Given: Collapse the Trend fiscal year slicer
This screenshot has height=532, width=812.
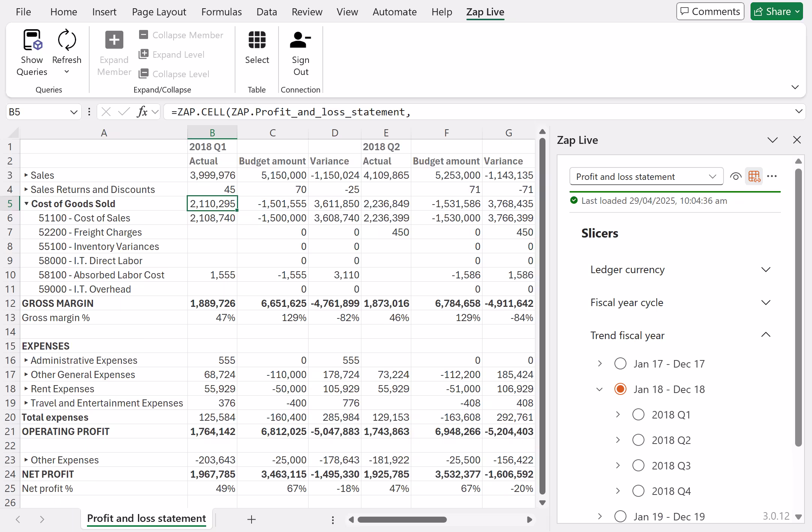Looking at the screenshot, I should coord(766,335).
